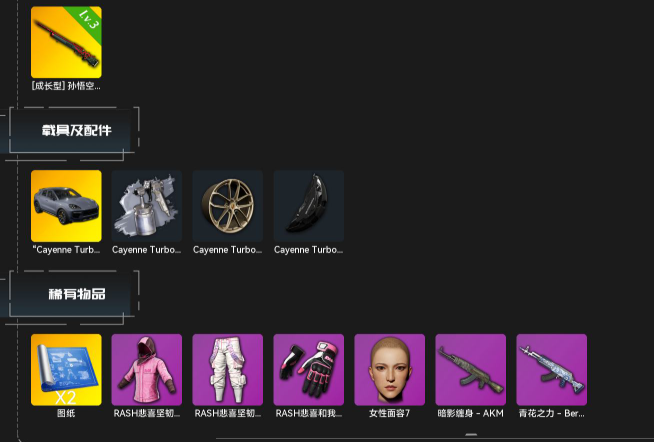Viewport: 654px width, 442px height.
Task: Open the 载具及配件 category header
Action: (74, 131)
